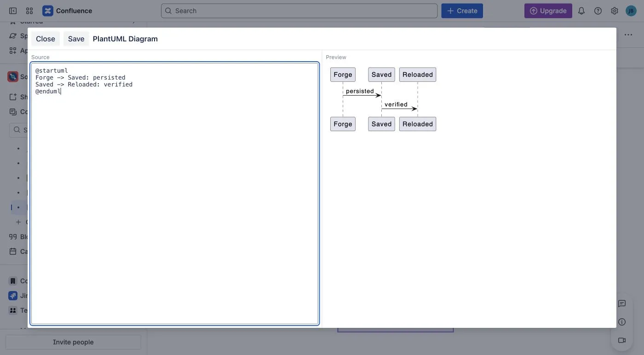Save the PlantUML diagram

[x=76, y=39]
